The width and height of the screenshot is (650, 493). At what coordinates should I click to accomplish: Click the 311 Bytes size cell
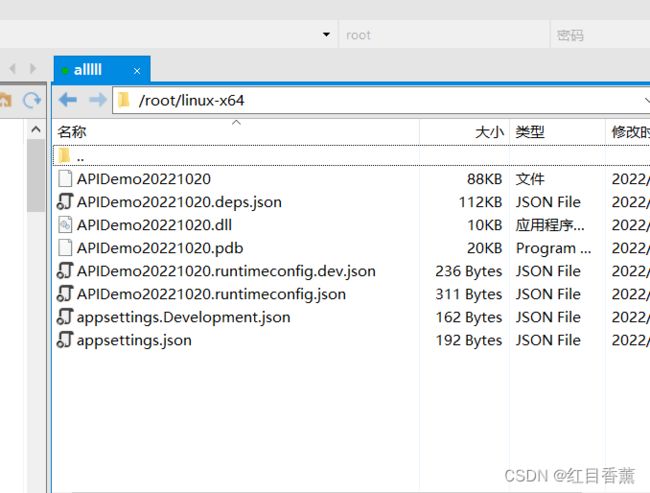click(x=469, y=294)
